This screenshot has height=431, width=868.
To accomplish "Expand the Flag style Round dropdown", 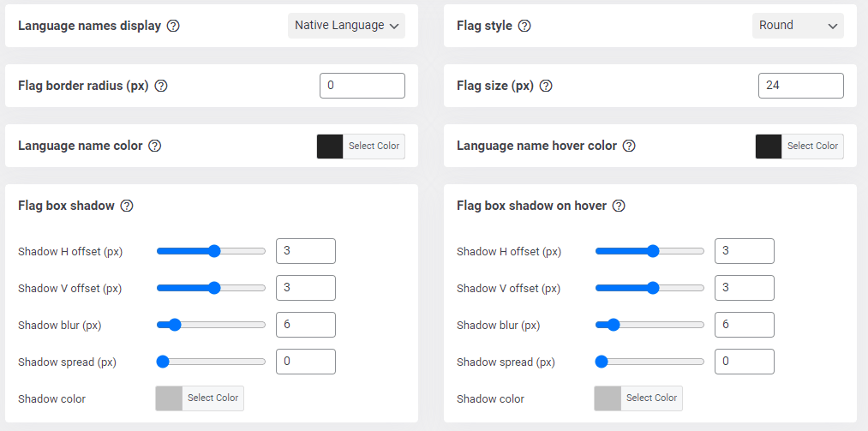I will pos(798,26).
